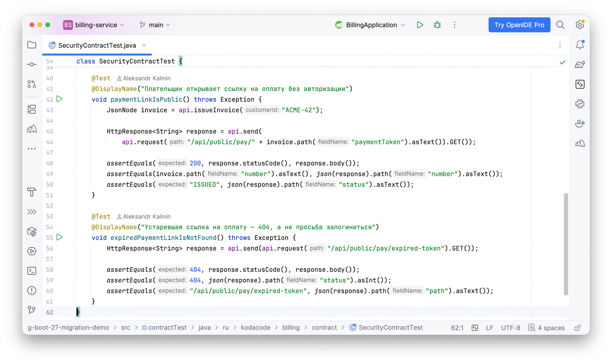Open the Build hammer tool window
The image size is (612, 364).
click(32, 192)
